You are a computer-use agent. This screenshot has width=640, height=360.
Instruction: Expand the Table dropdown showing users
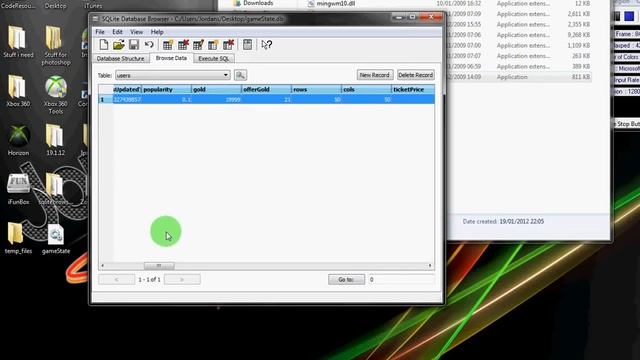coord(173,75)
